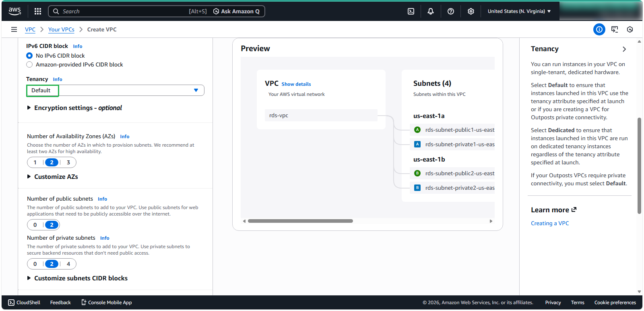Open the tutorials panel icon
Screen dimensions: 644x311
tap(615, 29)
